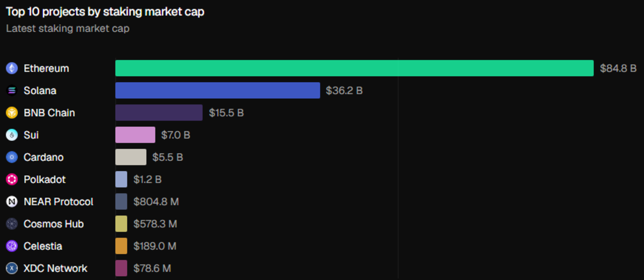
Task: Click the NEAR Protocol logo icon
Action: (12, 202)
